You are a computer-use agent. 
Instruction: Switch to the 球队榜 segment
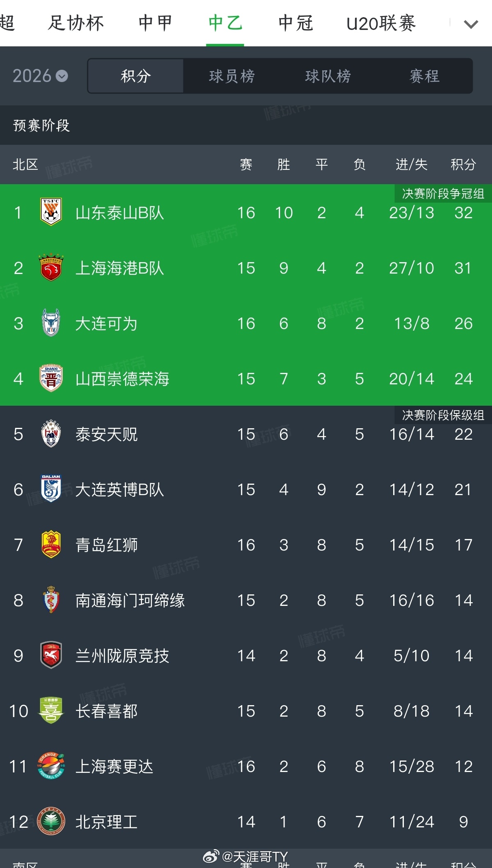(328, 76)
